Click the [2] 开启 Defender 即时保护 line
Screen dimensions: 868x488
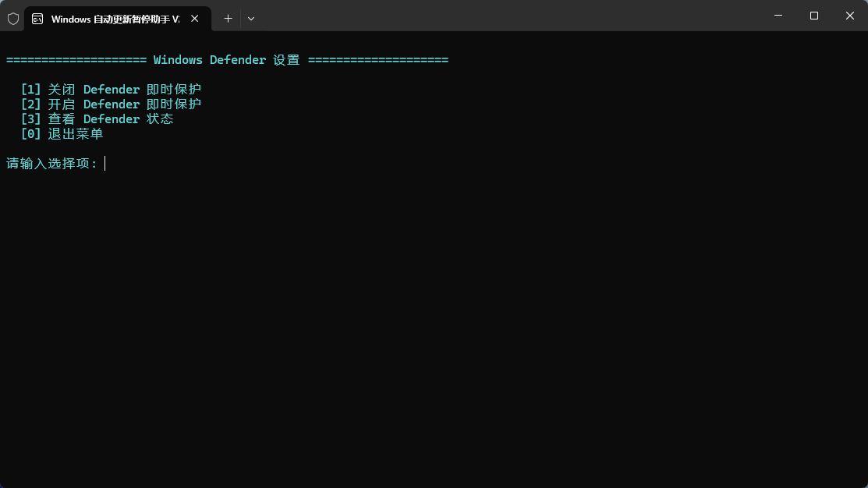(x=111, y=104)
